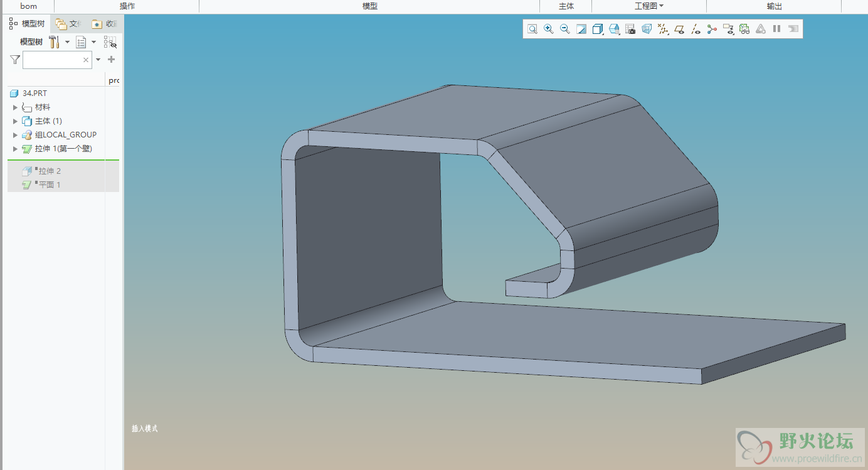Open the view manager camera icon
This screenshot has height=470, width=868.
coord(630,29)
